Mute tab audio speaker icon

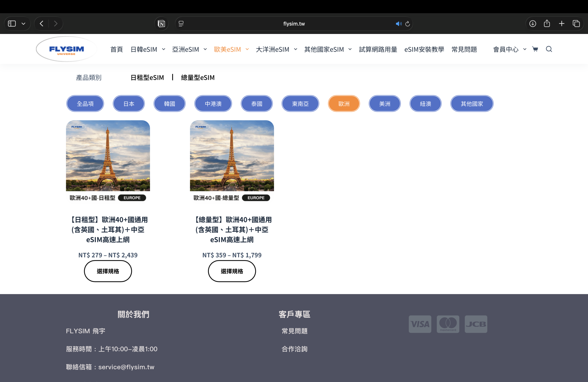coord(398,24)
